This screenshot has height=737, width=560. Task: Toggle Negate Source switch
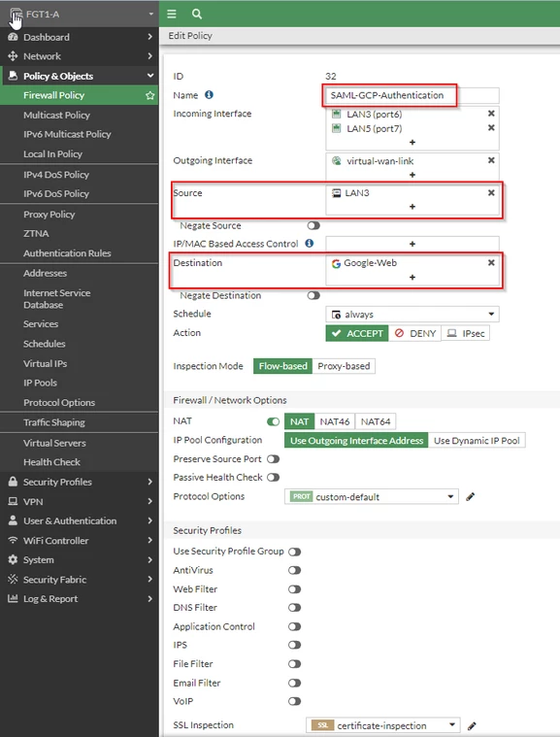point(313,225)
